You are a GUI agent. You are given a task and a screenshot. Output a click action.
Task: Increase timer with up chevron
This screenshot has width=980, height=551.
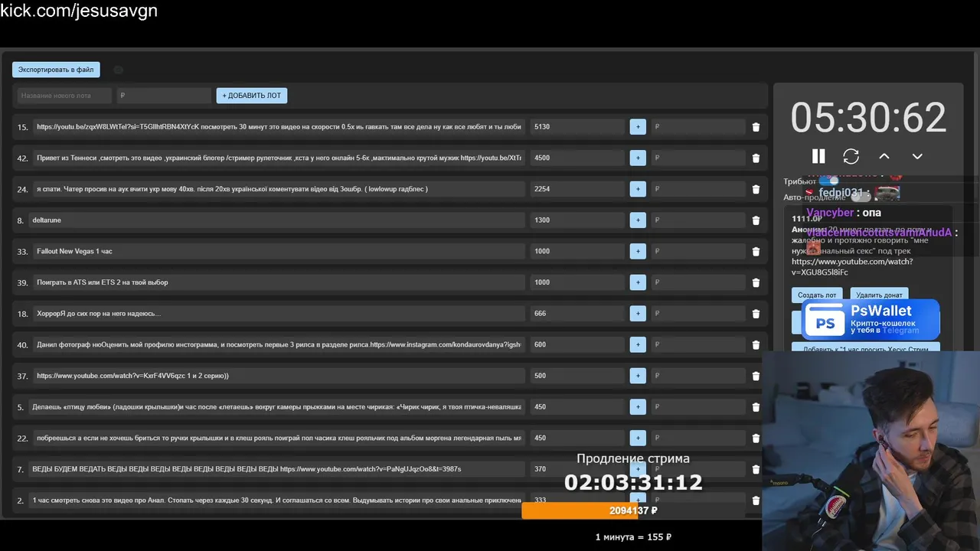884,156
